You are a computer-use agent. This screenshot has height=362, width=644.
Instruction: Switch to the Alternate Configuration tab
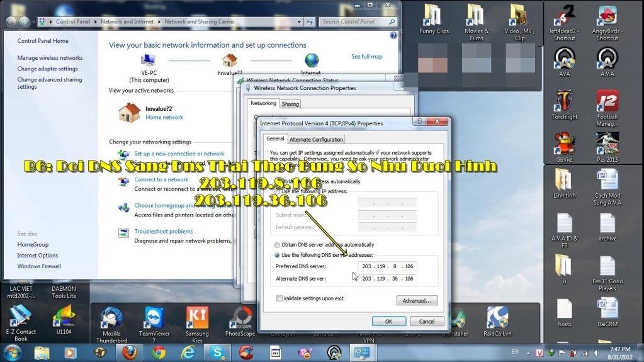[316, 139]
